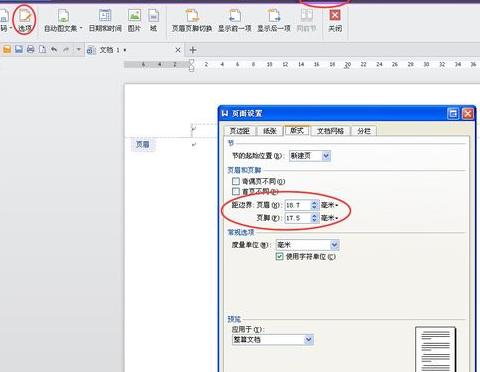This screenshot has height=372, width=480.
Task: Switch to the 页边距 tab in 页面设置
Action: coord(240,131)
